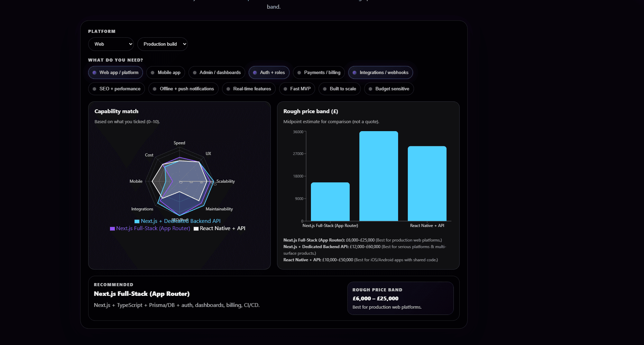This screenshot has width=644, height=345.
Task: Expand the Production build dropdown
Action: coord(162,44)
